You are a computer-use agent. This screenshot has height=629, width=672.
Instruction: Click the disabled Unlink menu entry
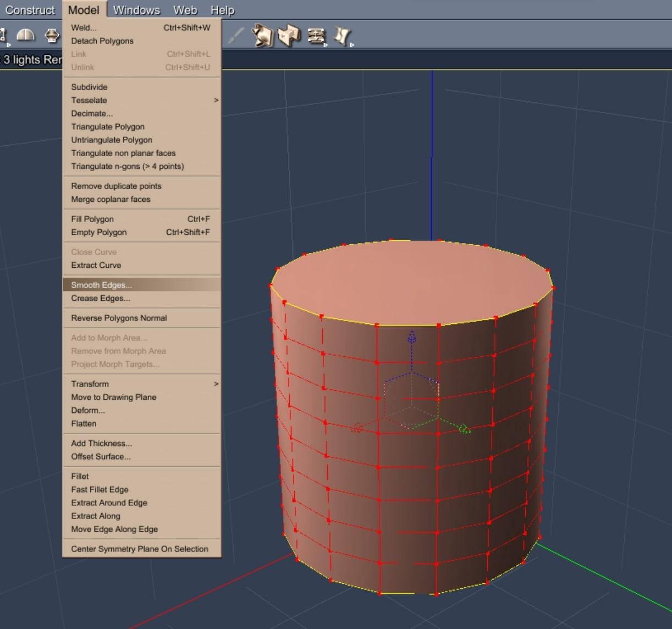pos(142,67)
